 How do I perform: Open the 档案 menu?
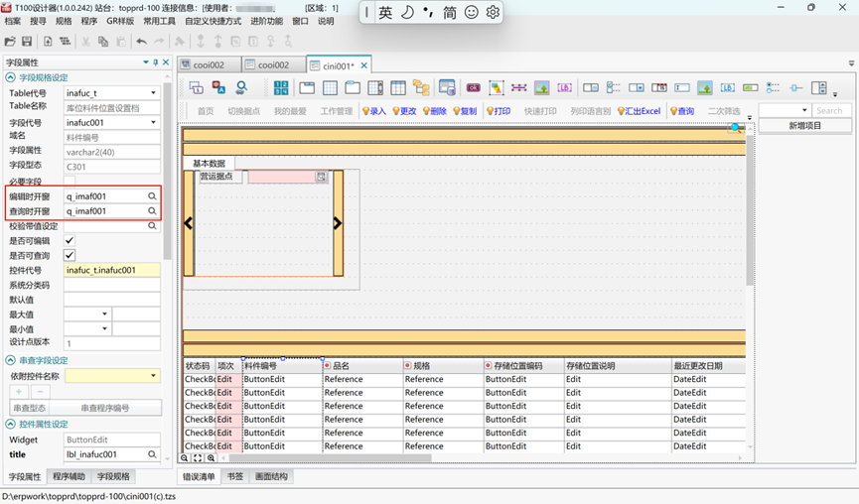click(x=12, y=21)
